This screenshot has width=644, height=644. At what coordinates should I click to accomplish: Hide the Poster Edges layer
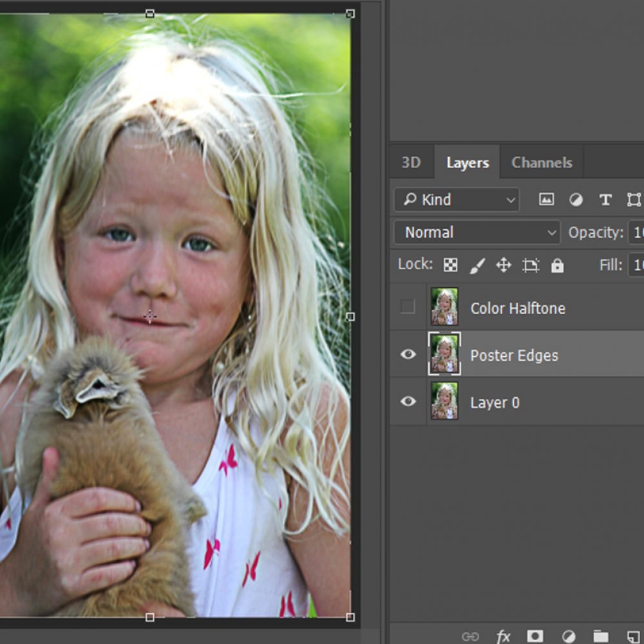(x=408, y=355)
